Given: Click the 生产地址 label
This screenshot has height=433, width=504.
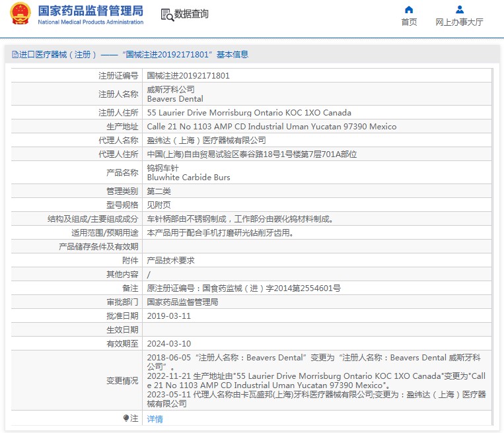Looking at the screenshot, I should (x=122, y=127).
